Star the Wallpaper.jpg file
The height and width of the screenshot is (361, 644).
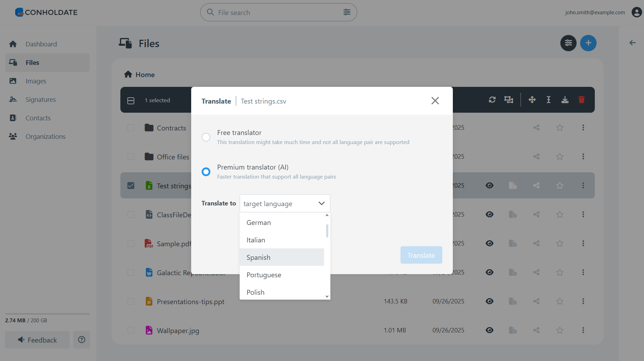tap(560, 330)
